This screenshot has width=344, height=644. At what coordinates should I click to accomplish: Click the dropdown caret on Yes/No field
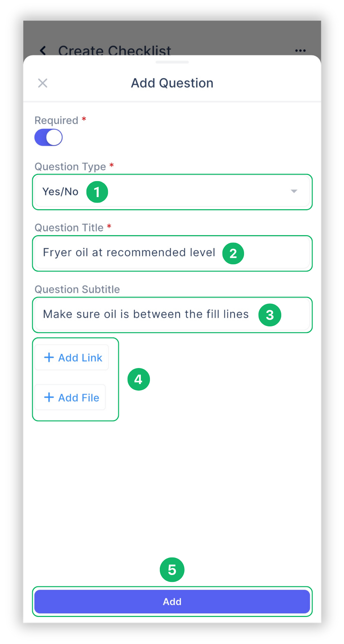(294, 191)
